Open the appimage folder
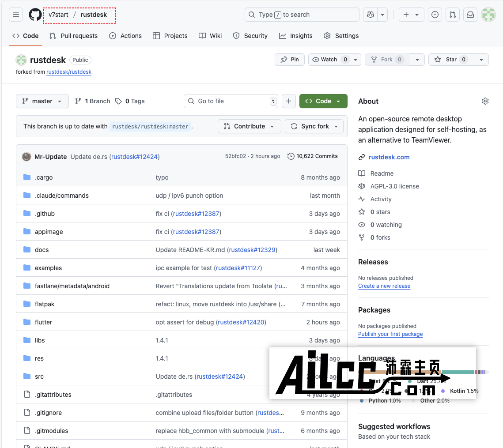 [x=49, y=232]
